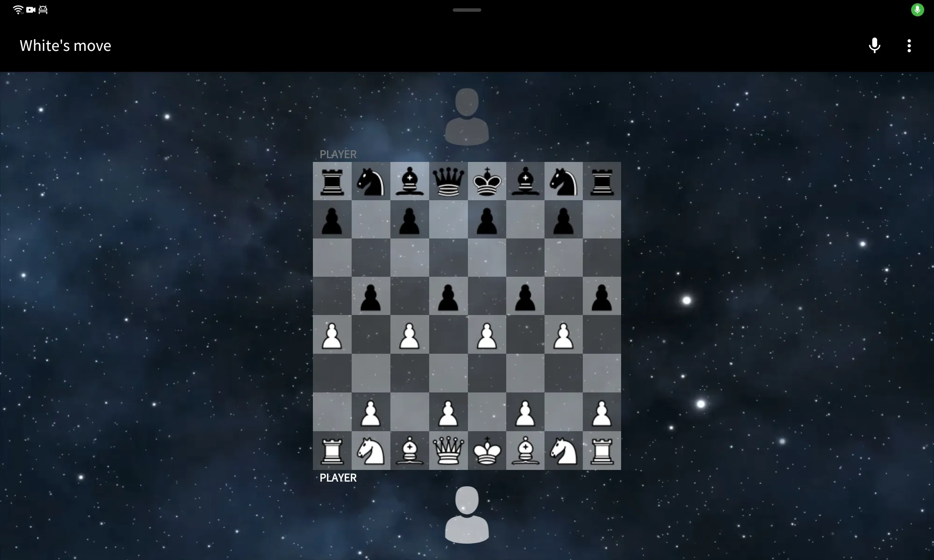Toggle the camera indicator icon
Image resolution: width=934 pixels, height=560 pixels.
coord(30,9)
